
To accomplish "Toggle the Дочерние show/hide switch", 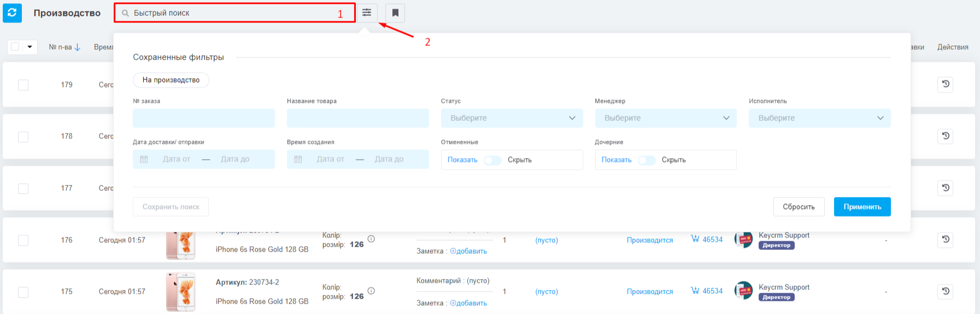I will coord(647,160).
